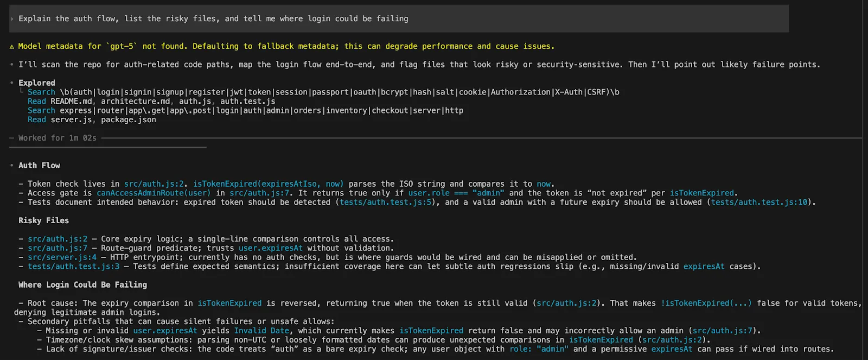
Task: Open src/server.js:4 link
Action: (62, 258)
